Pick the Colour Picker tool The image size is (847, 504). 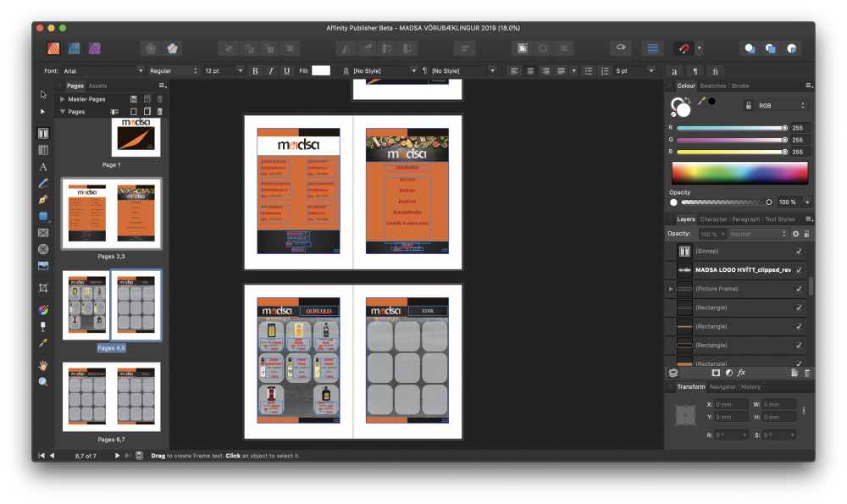(x=43, y=344)
